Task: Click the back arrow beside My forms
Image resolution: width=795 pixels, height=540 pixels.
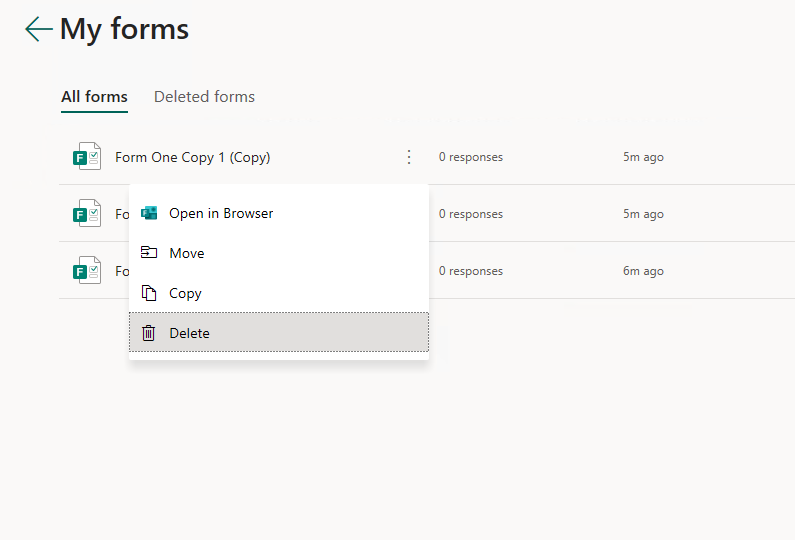Action: click(39, 29)
